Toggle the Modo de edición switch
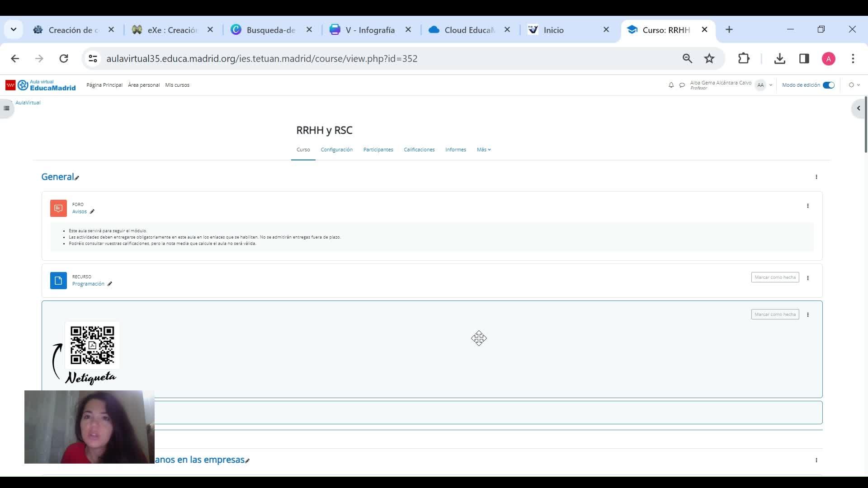868x488 pixels. (828, 85)
